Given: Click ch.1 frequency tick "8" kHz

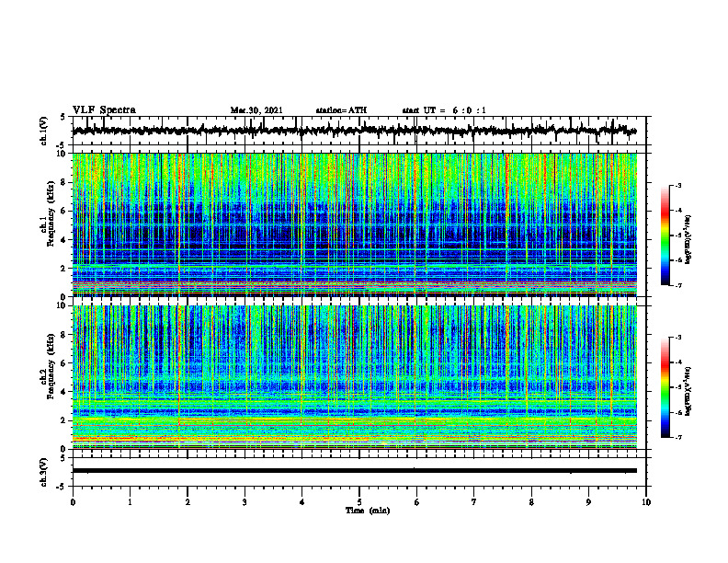Looking at the screenshot, I should (x=64, y=182).
